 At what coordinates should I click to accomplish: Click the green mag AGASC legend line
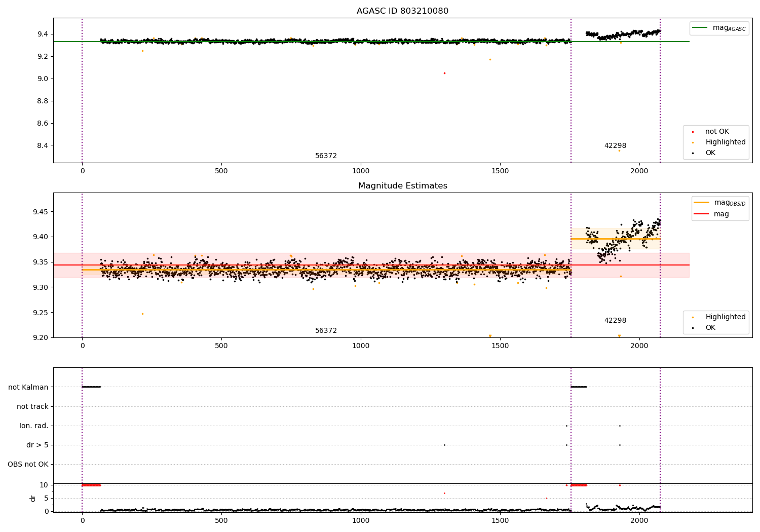700,28
